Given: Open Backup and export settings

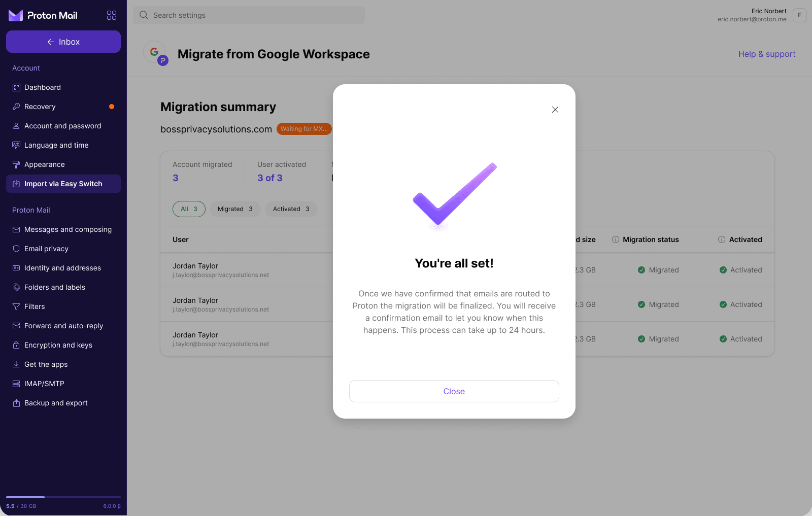Looking at the screenshot, I should point(63,403).
